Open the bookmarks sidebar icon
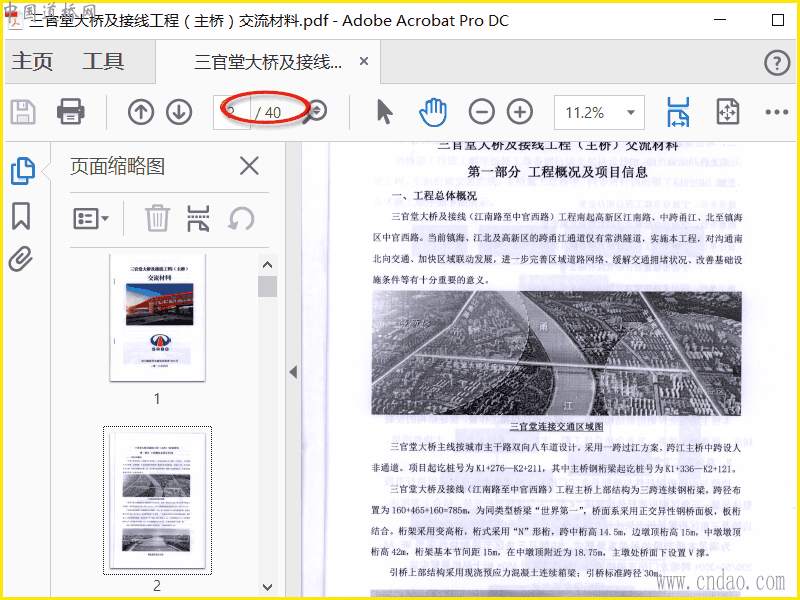The width and height of the screenshot is (800, 600). (21, 216)
